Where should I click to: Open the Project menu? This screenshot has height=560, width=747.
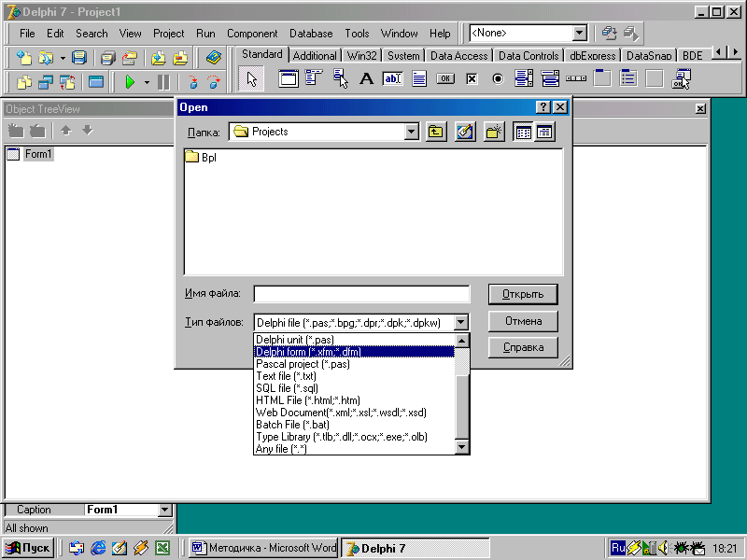pos(168,34)
